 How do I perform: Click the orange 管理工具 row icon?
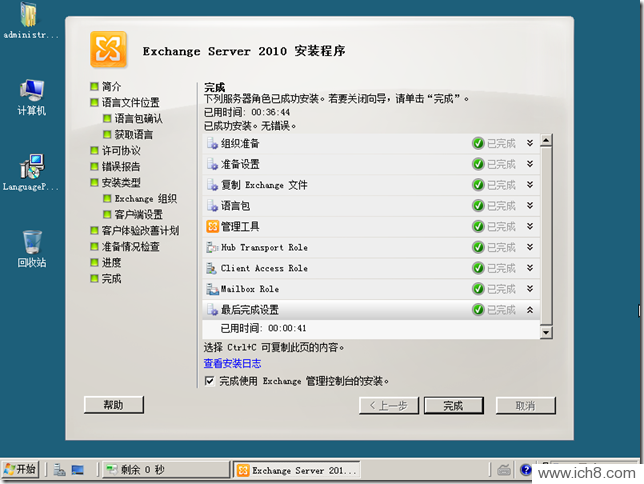click(x=212, y=226)
